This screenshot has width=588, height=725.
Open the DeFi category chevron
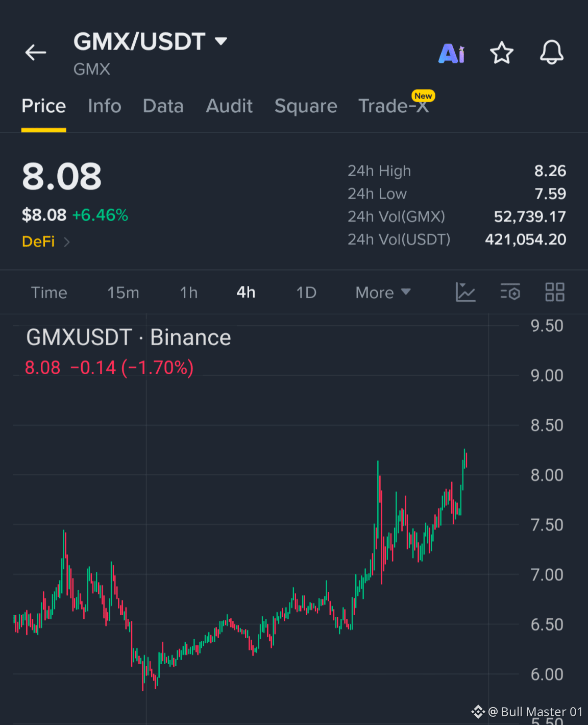coord(66,241)
